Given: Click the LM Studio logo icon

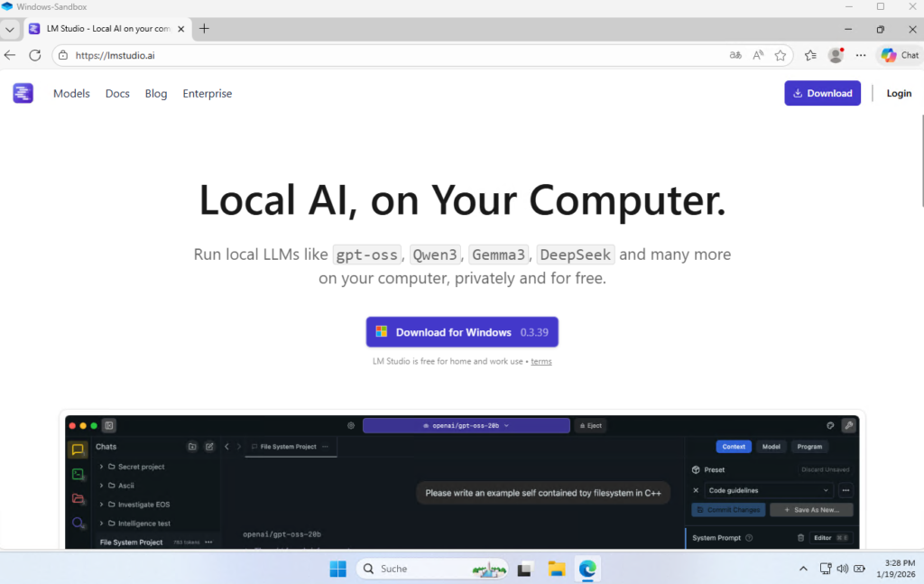Looking at the screenshot, I should (23, 93).
